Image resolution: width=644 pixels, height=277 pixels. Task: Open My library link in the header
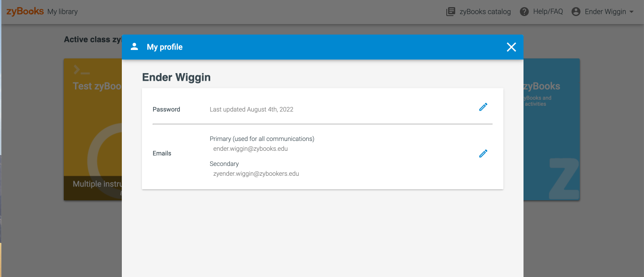point(62,12)
